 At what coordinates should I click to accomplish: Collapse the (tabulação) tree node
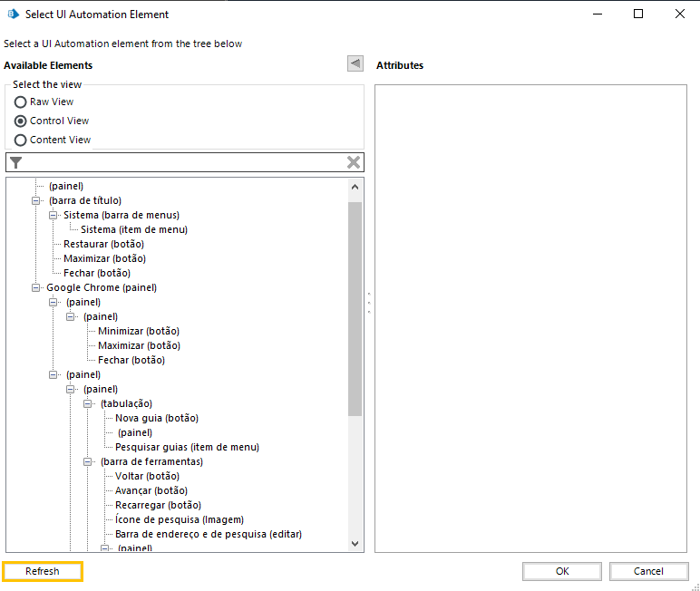pyautogui.click(x=88, y=404)
